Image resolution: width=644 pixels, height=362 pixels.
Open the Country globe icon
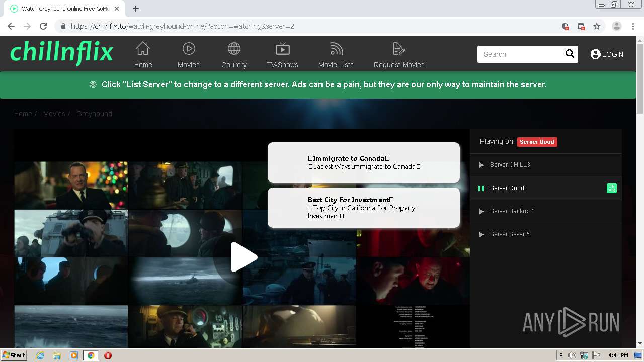click(x=234, y=49)
